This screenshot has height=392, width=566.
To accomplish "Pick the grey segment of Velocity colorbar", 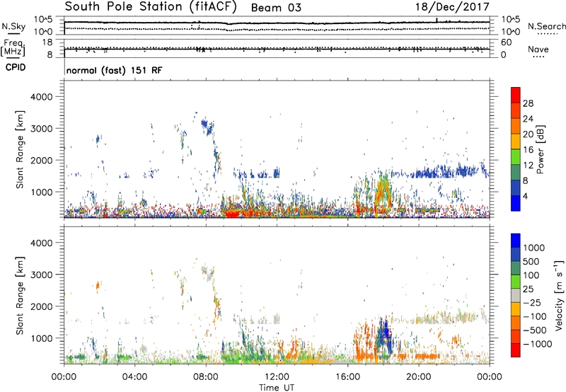I will click(x=516, y=295).
